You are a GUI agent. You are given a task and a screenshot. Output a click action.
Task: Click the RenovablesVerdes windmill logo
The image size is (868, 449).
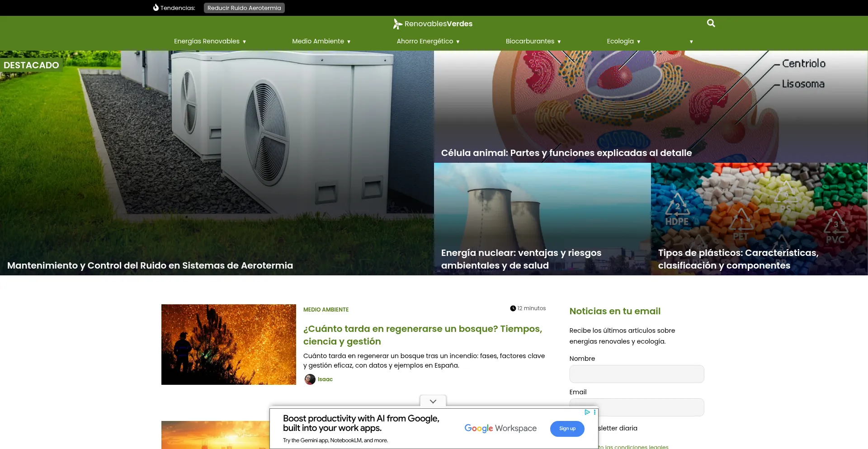point(397,24)
